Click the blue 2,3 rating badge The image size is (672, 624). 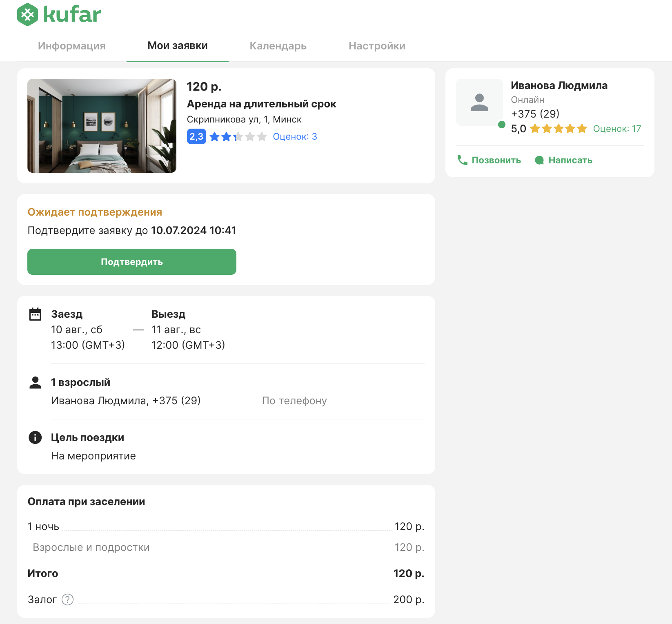coord(196,136)
